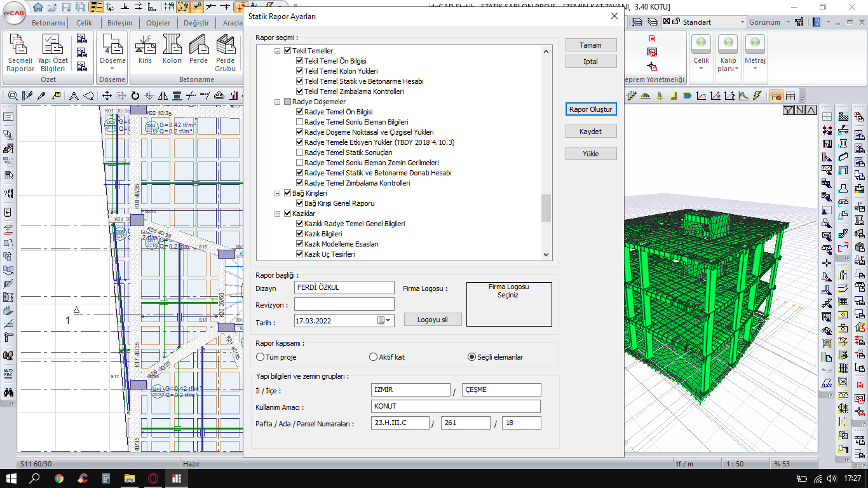Open Yapı Özet Bilgileri report
The width and height of the screenshot is (868, 488).
53,53
